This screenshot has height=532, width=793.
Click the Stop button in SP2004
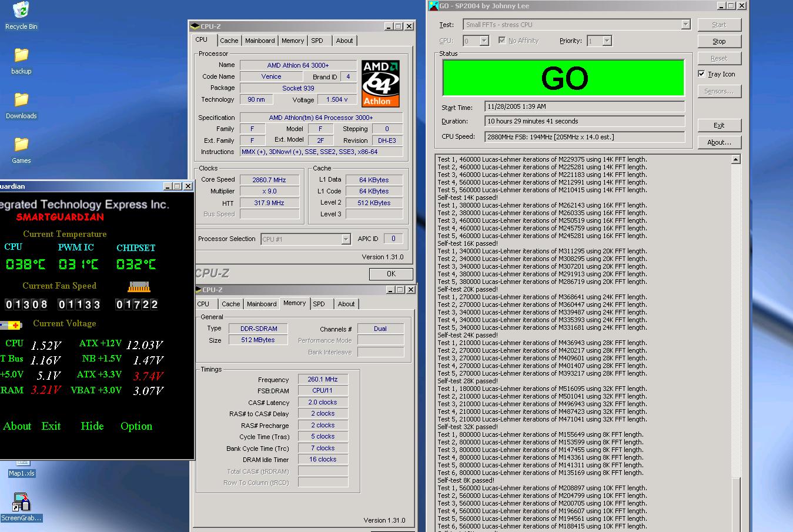719,41
